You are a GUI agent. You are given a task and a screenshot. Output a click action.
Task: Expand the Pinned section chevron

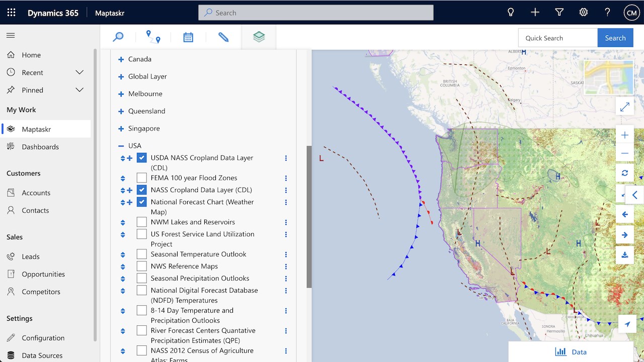(79, 90)
